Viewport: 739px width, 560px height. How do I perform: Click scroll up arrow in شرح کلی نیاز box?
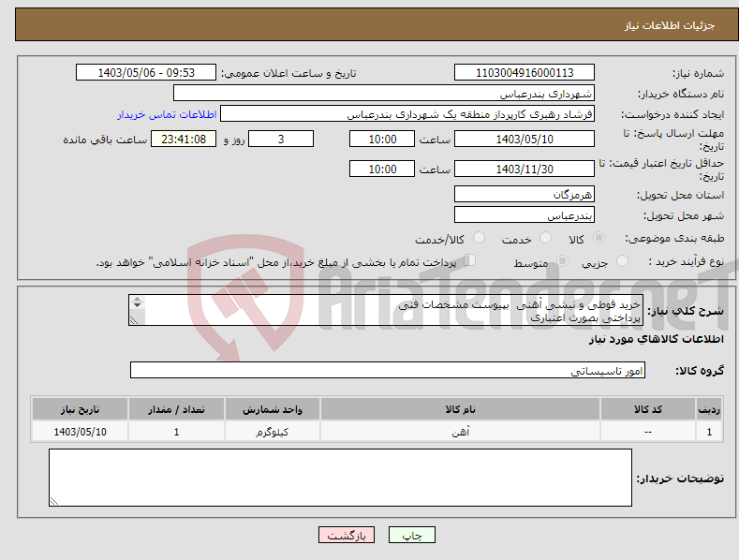(137, 299)
